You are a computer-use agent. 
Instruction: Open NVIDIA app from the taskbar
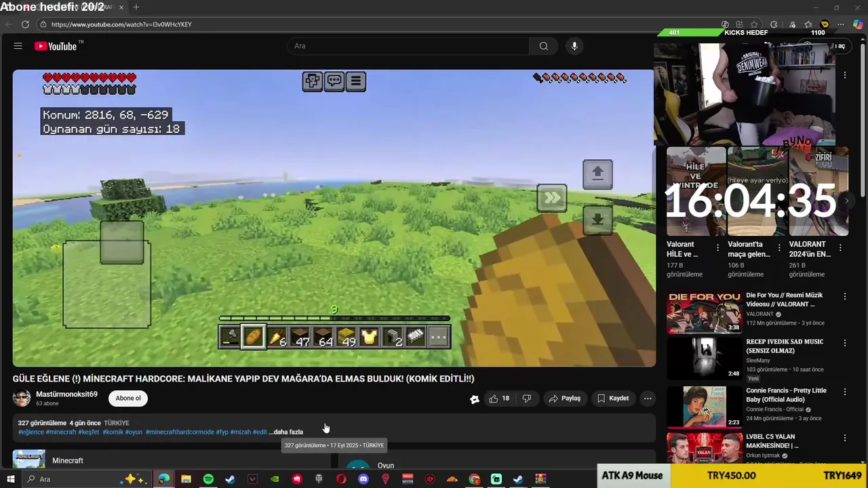(x=275, y=479)
